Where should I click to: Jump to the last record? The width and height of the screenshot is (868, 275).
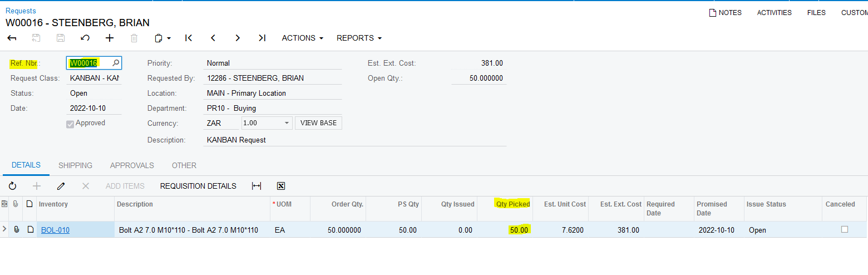point(262,38)
